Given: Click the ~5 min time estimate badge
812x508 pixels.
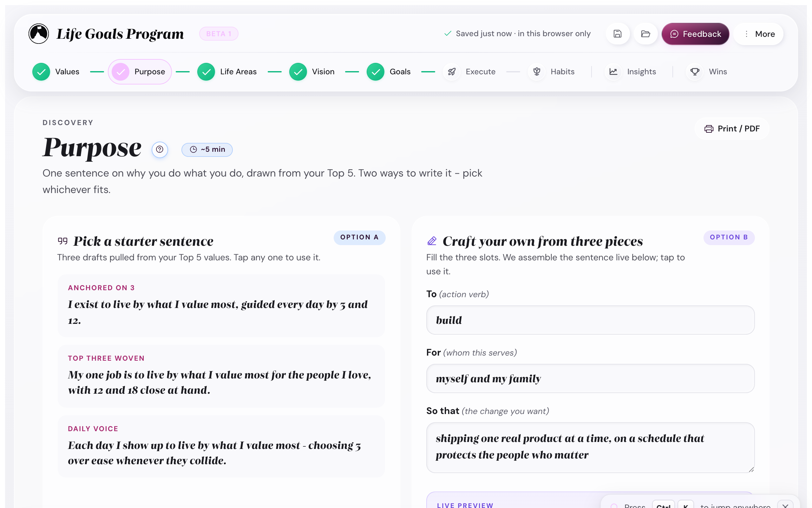Looking at the screenshot, I should 207,150.
